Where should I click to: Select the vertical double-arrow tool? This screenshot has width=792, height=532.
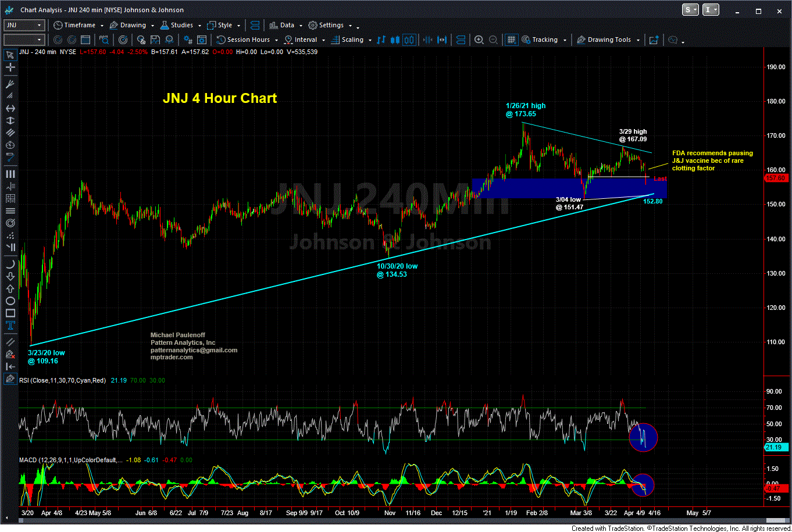click(10, 122)
